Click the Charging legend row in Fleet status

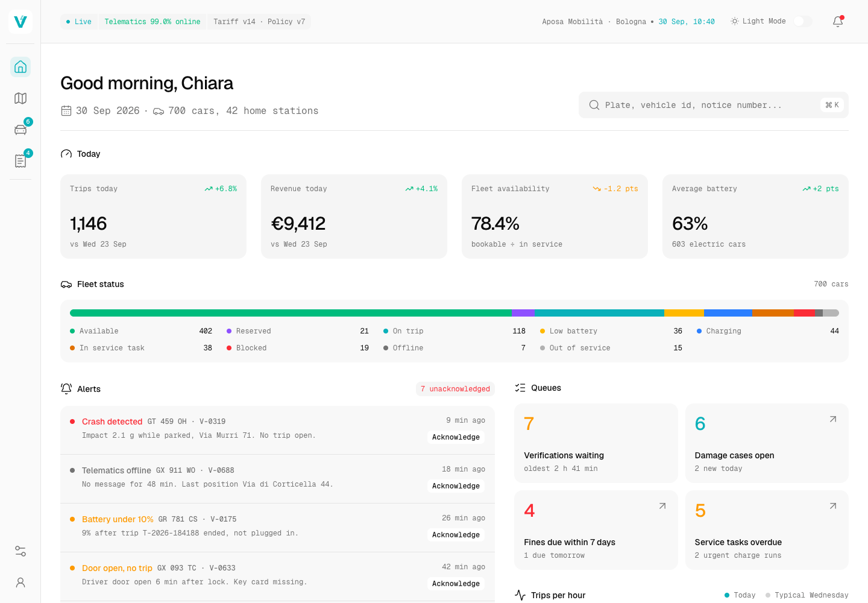click(768, 331)
